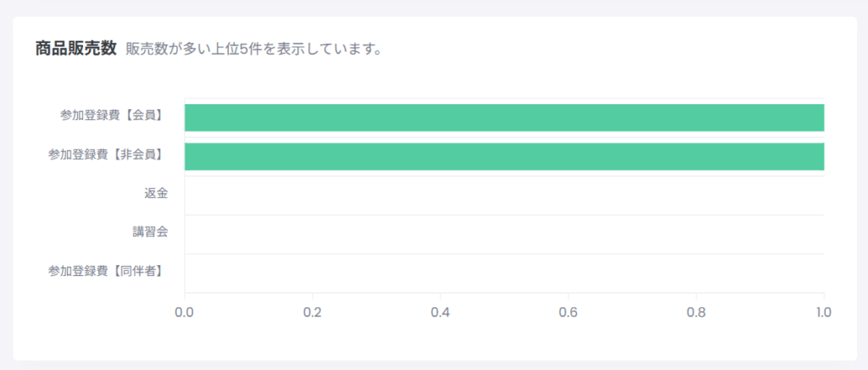The image size is (868, 370).
Task: Click the 0.0 x-axis tick label
Action: coord(184,312)
